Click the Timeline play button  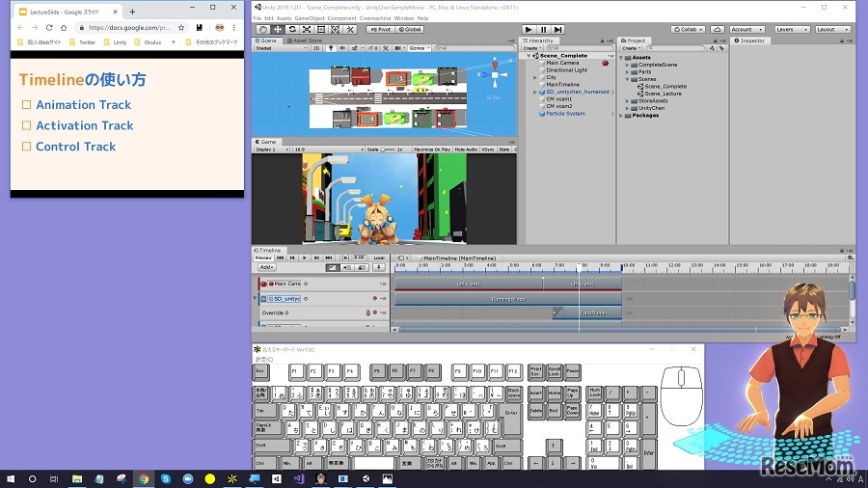pyautogui.click(x=305, y=258)
